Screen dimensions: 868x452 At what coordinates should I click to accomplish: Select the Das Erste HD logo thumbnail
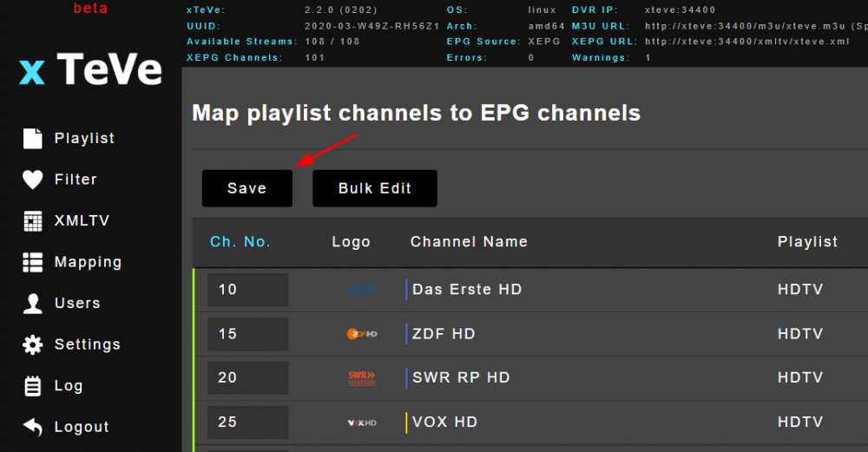coord(362,290)
